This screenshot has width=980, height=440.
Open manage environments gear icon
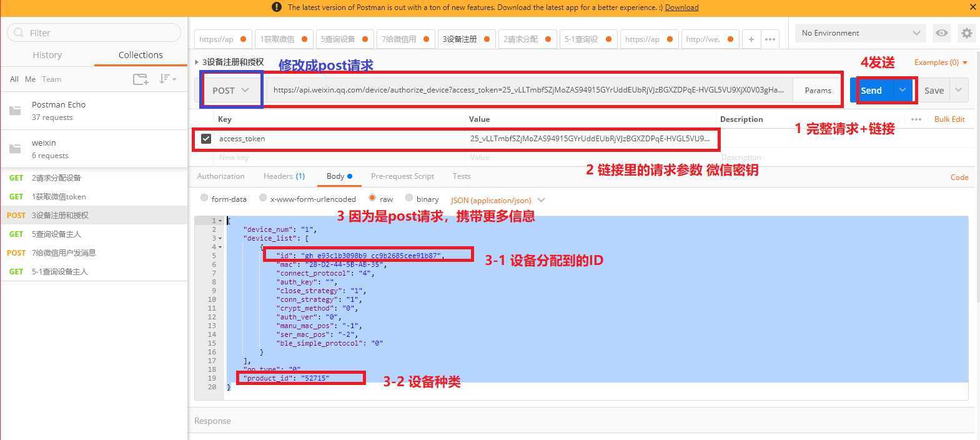[966, 33]
